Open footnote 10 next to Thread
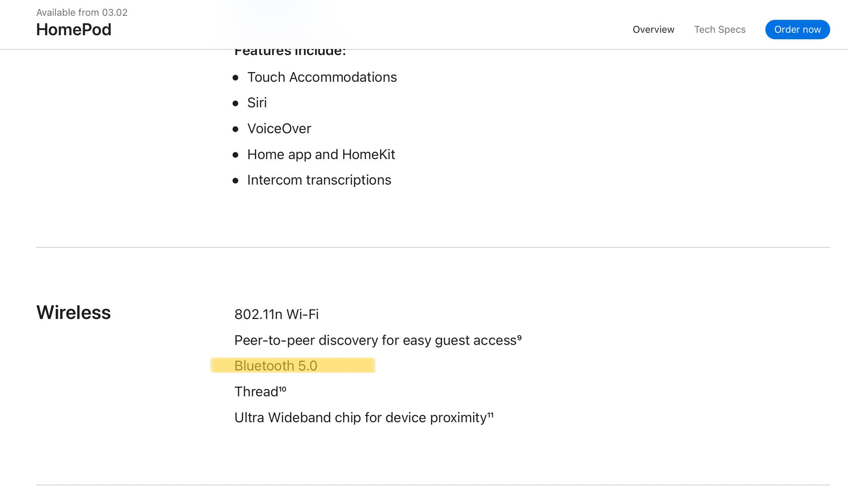Viewport: 848px width, 504px height. [282, 389]
